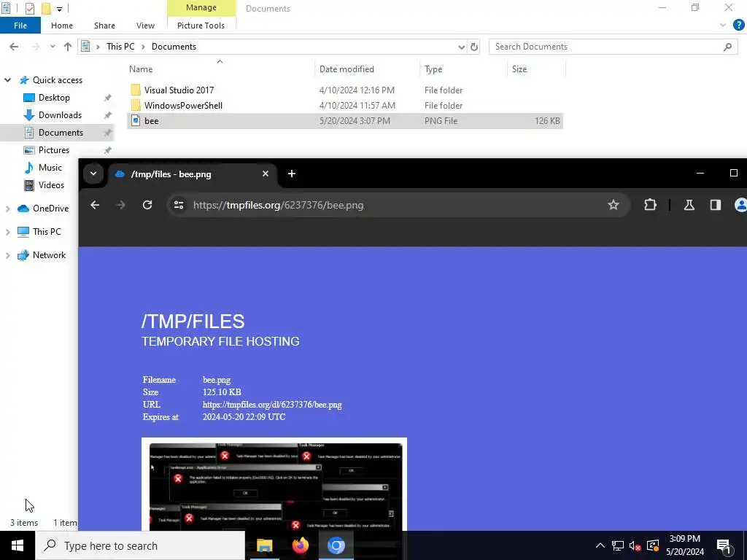
Task: Open the notification center icon
Action: 724,545
